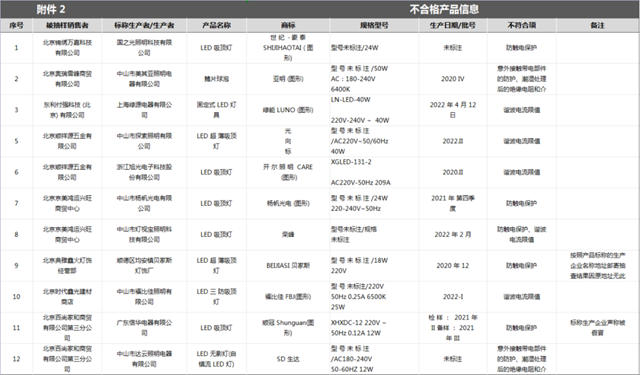
Task: Select the "产品名称" column header
Action: (x=216, y=25)
